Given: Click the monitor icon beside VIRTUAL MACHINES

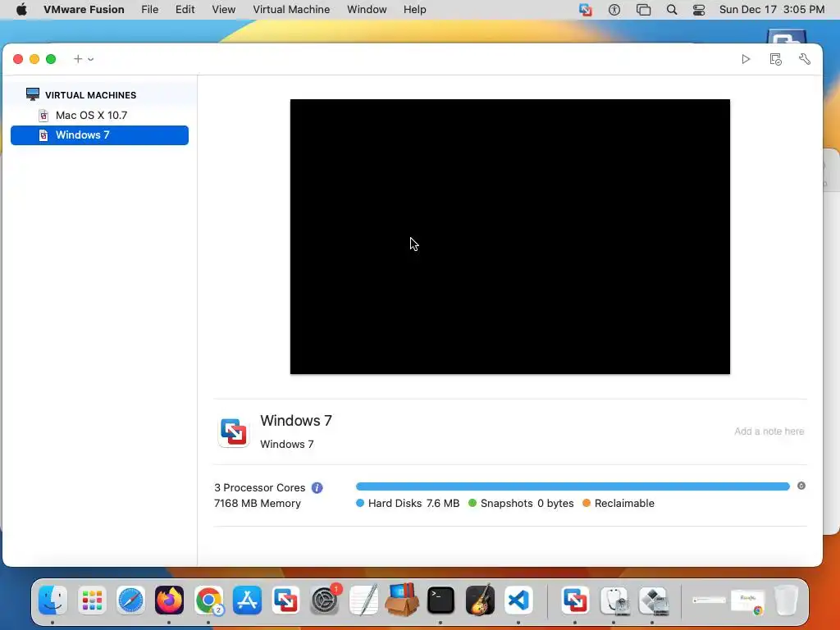Looking at the screenshot, I should point(33,94).
